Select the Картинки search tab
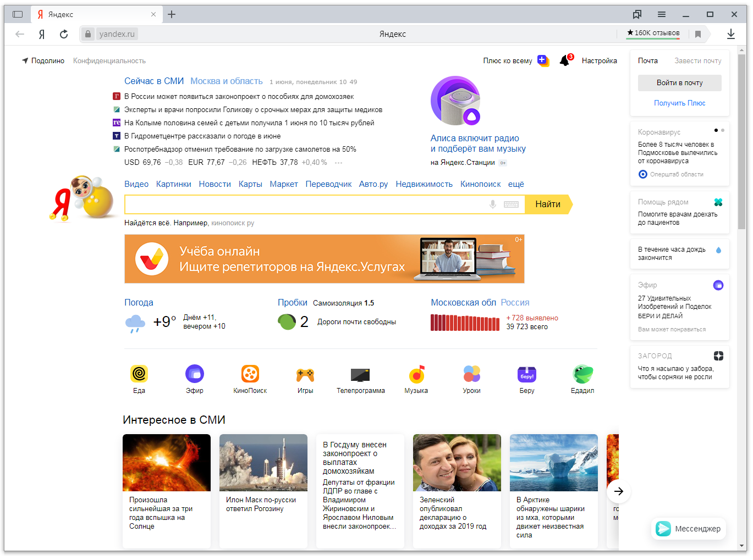The image size is (753, 560). coord(173,184)
